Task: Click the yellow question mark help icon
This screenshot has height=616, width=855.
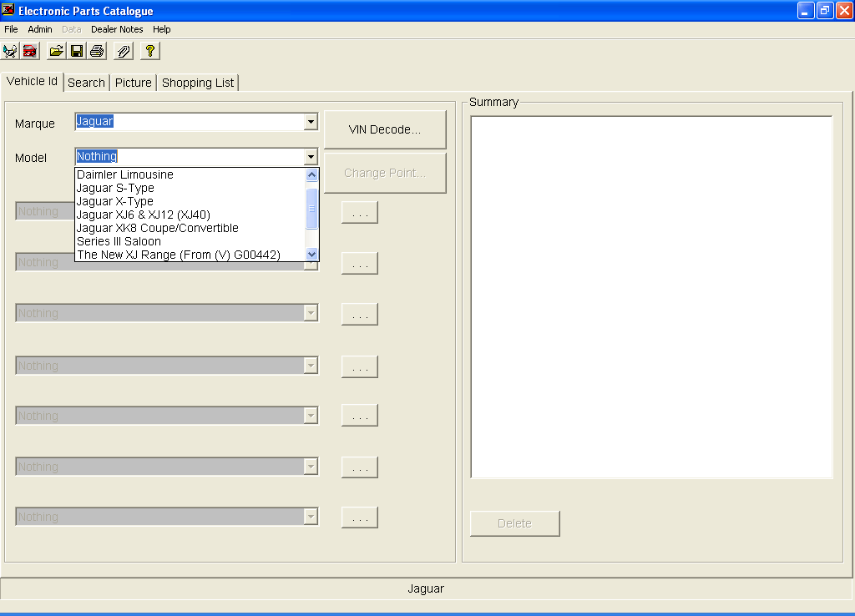Action: (150, 51)
